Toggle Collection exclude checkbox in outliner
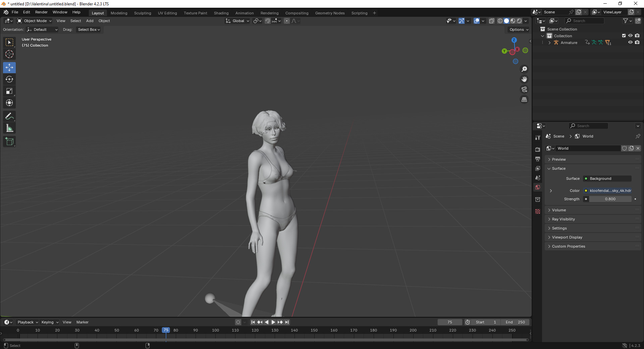Viewport: 644px width, 349px height. tap(624, 36)
